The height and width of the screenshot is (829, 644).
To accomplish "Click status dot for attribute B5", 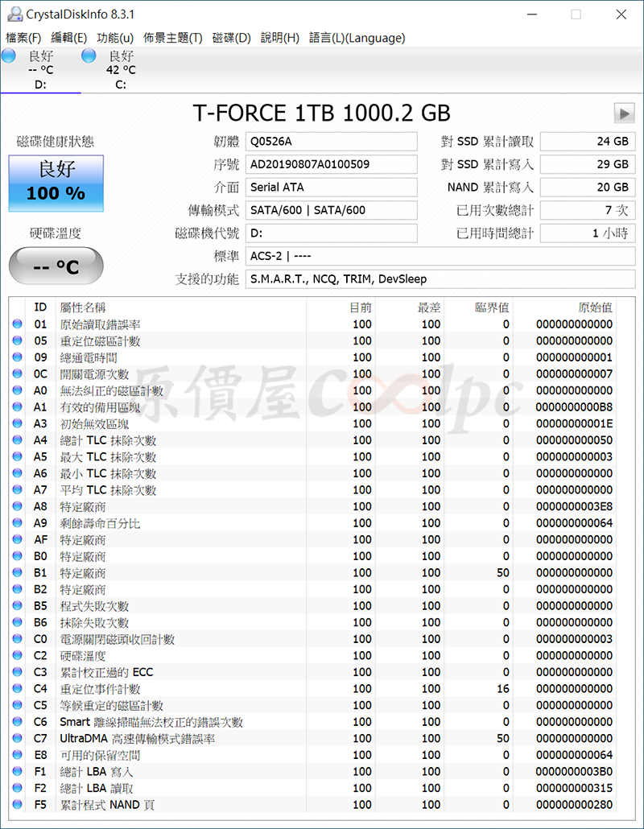I will click(18, 606).
